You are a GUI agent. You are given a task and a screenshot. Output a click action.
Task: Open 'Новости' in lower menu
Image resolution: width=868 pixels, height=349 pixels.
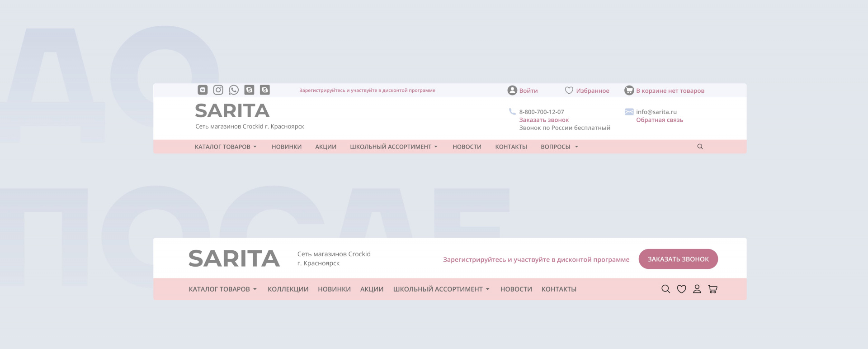(516, 289)
